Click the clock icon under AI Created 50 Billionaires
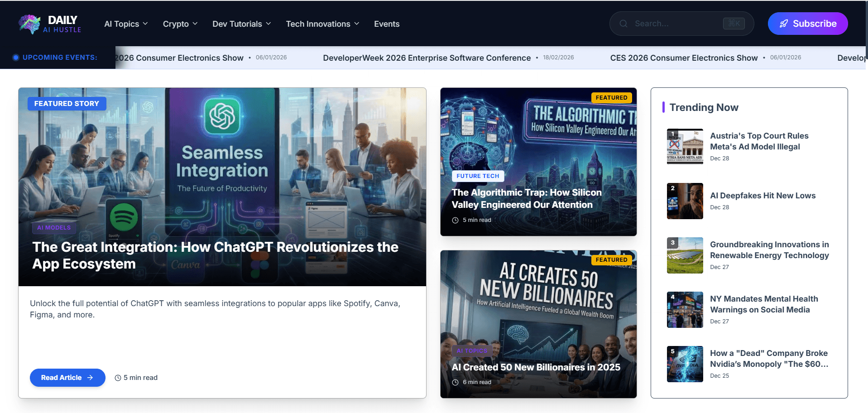This screenshot has height=413, width=868. pos(456,382)
